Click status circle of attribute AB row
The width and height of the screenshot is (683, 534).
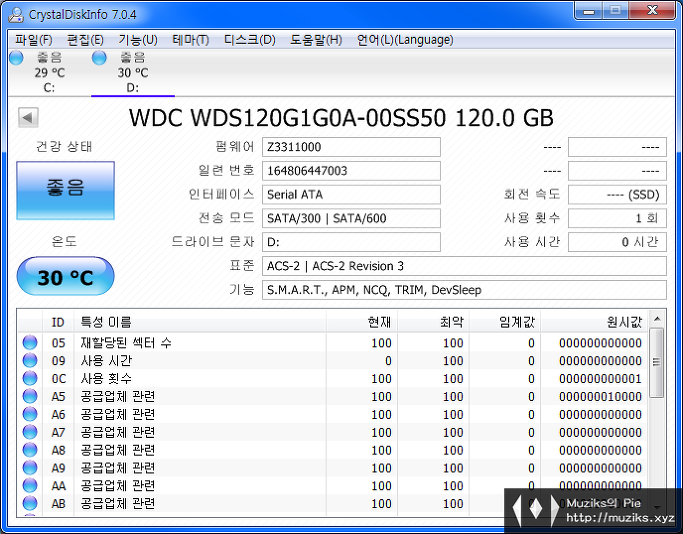tap(30, 504)
